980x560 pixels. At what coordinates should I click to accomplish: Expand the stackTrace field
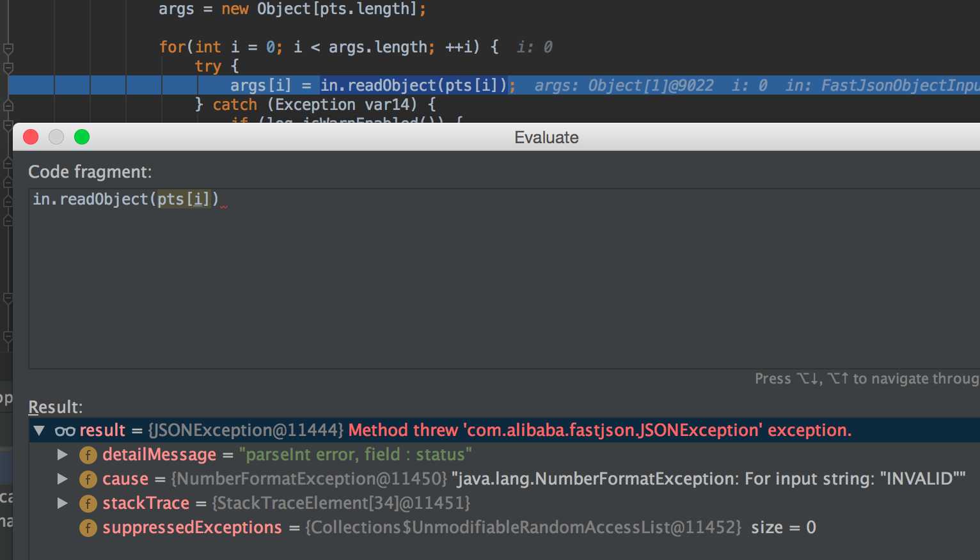point(62,503)
